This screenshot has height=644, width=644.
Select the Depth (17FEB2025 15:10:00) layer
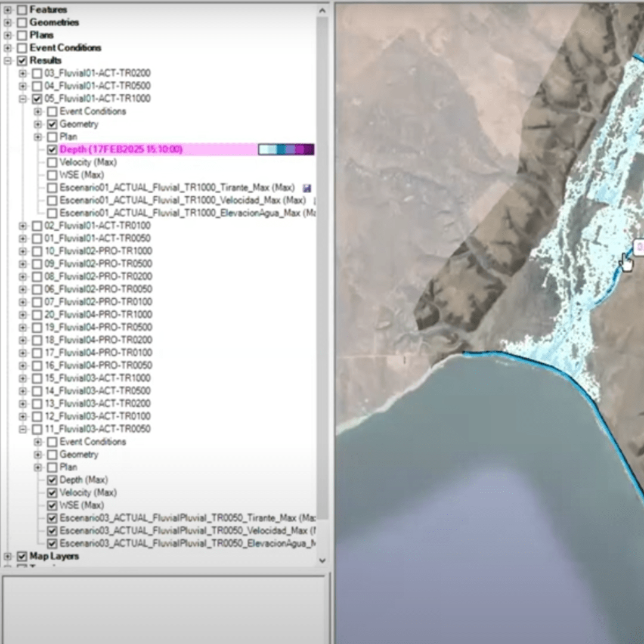click(120, 150)
